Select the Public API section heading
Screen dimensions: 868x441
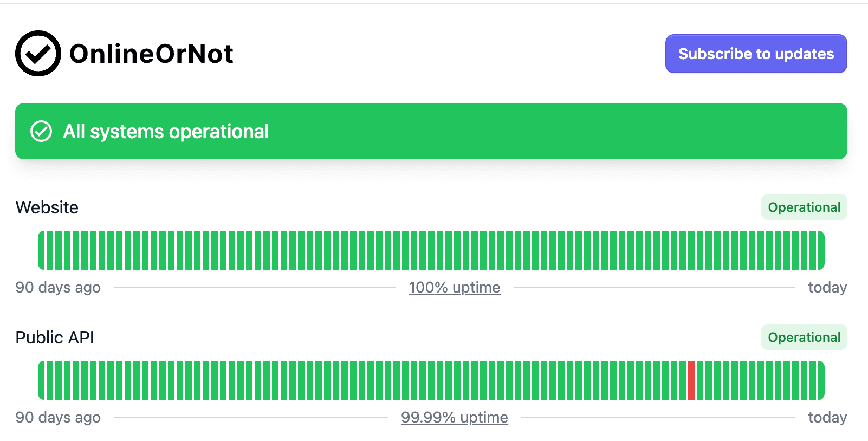click(55, 337)
